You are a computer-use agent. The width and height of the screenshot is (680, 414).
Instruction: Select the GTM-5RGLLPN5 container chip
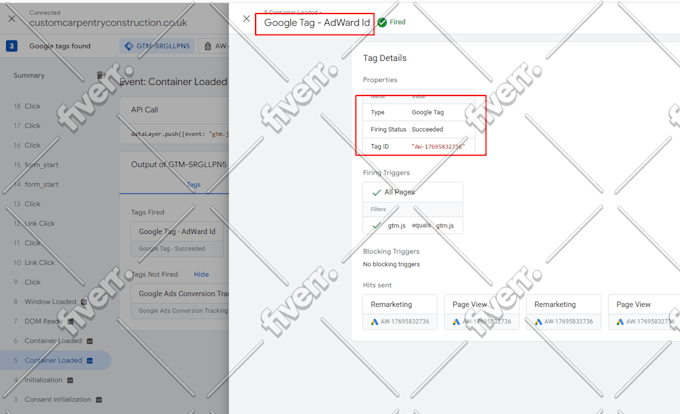(157, 46)
